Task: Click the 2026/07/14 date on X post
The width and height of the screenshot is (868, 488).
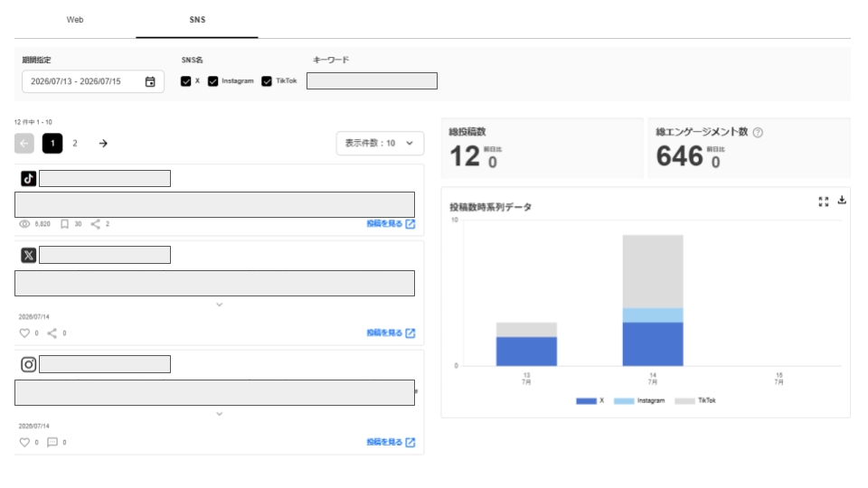Action: 33,317
